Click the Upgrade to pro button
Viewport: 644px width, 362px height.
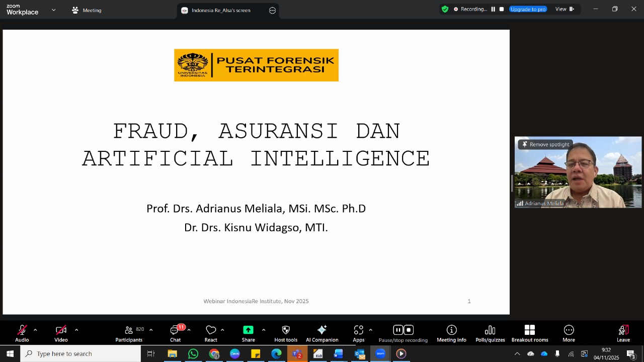click(x=528, y=9)
